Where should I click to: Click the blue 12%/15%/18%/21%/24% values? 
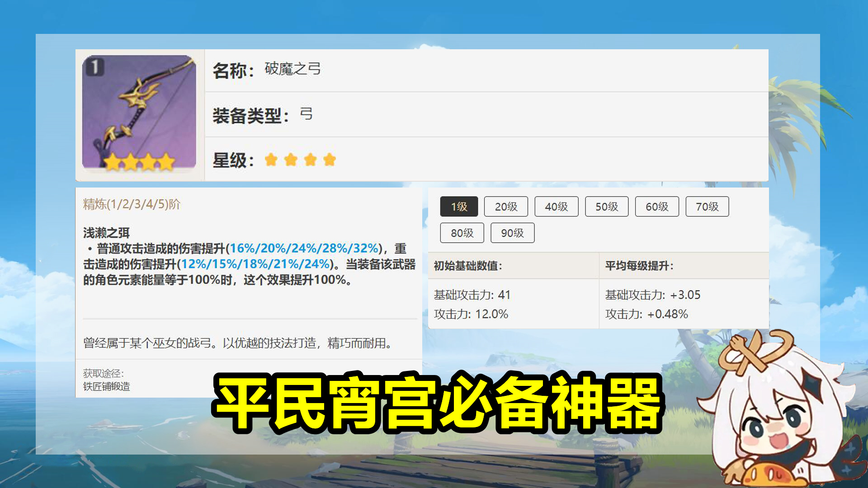(x=255, y=264)
